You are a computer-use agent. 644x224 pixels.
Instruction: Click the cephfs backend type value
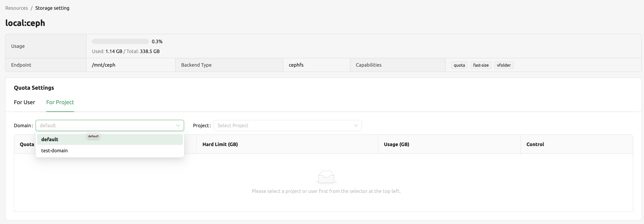[296, 65]
